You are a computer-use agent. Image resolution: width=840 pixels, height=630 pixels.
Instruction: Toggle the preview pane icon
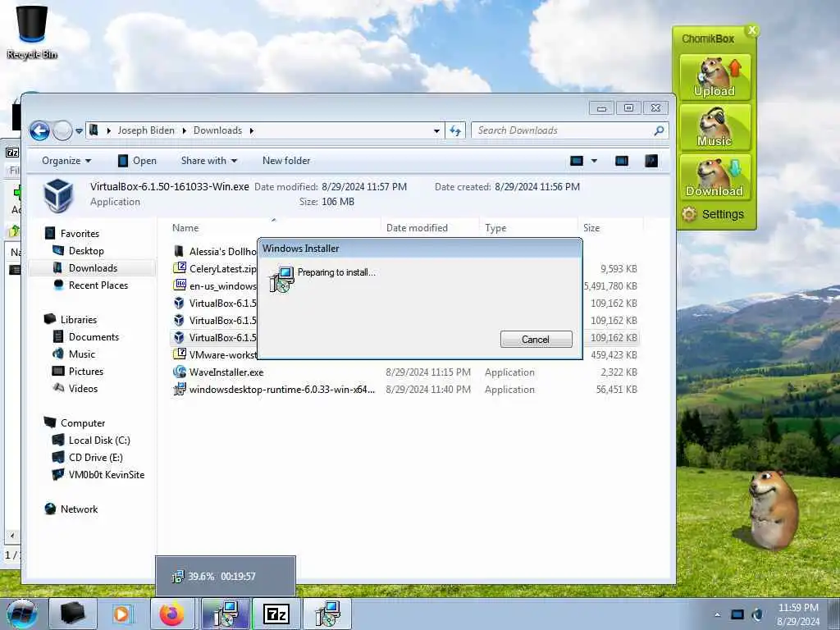point(622,161)
